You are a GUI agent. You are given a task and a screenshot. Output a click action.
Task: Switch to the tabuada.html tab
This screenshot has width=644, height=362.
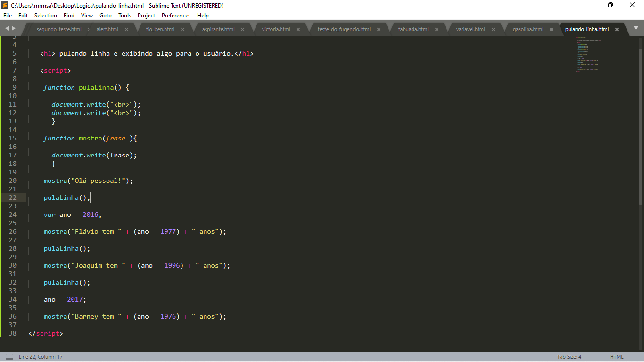click(413, 29)
